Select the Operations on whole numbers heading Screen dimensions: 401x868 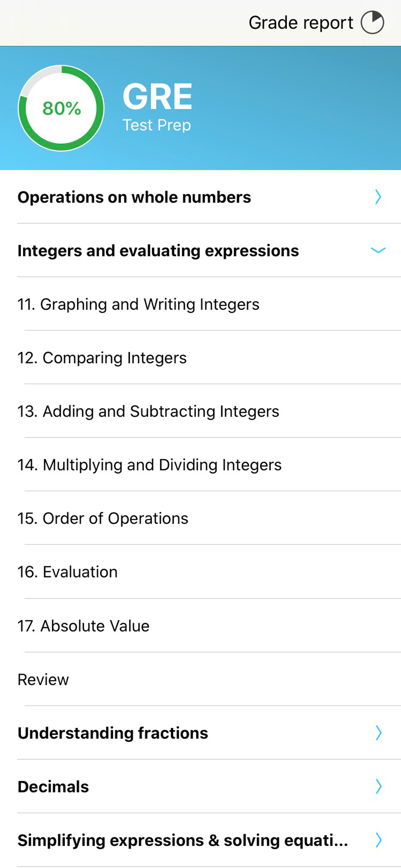pyautogui.click(x=134, y=197)
